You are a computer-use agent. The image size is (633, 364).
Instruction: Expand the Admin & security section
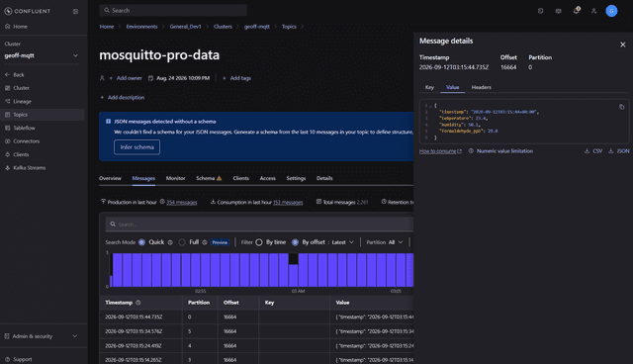tap(42, 336)
